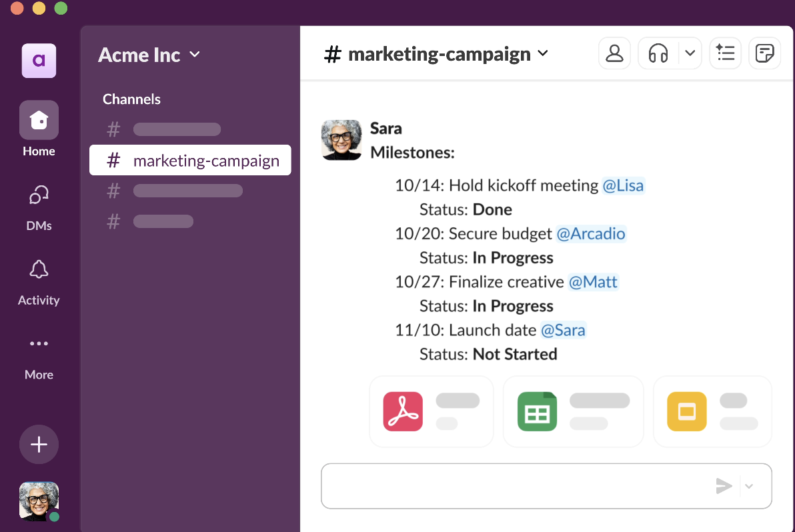Open the Home view in sidebar
The width and height of the screenshot is (795, 532).
pos(39,121)
